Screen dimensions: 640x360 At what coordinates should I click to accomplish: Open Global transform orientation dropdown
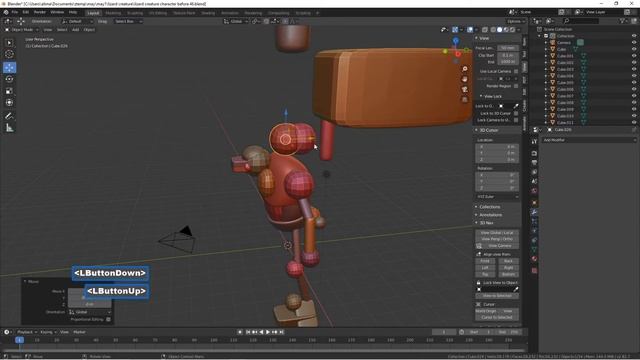pyautogui.click(x=236, y=21)
